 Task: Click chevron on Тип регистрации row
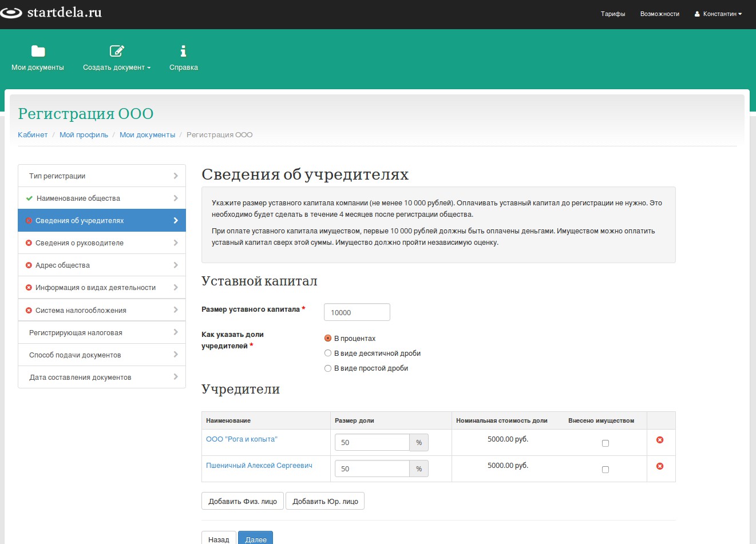click(x=176, y=176)
